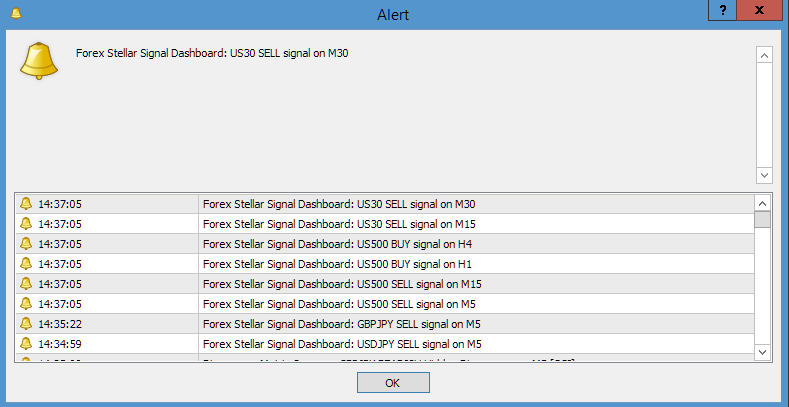The height and width of the screenshot is (407, 789).
Task: Click the small bell icon in the title bar
Action: [x=14, y=13]
